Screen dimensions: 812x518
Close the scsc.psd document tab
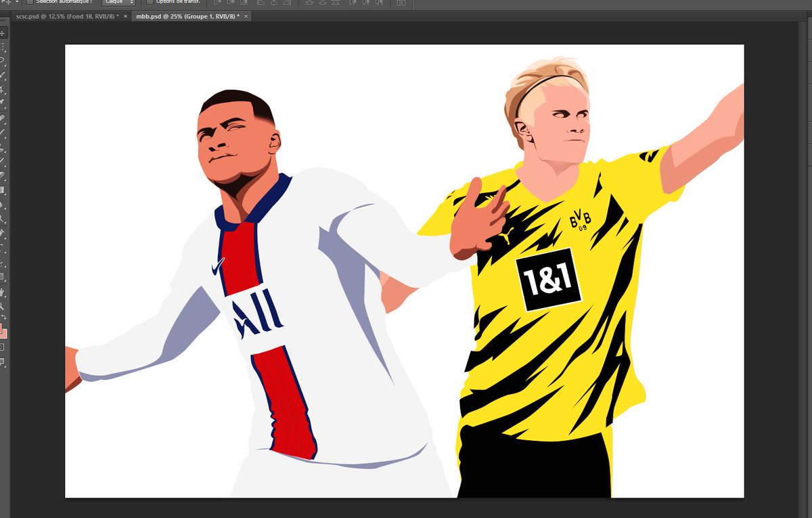(125, 16)
